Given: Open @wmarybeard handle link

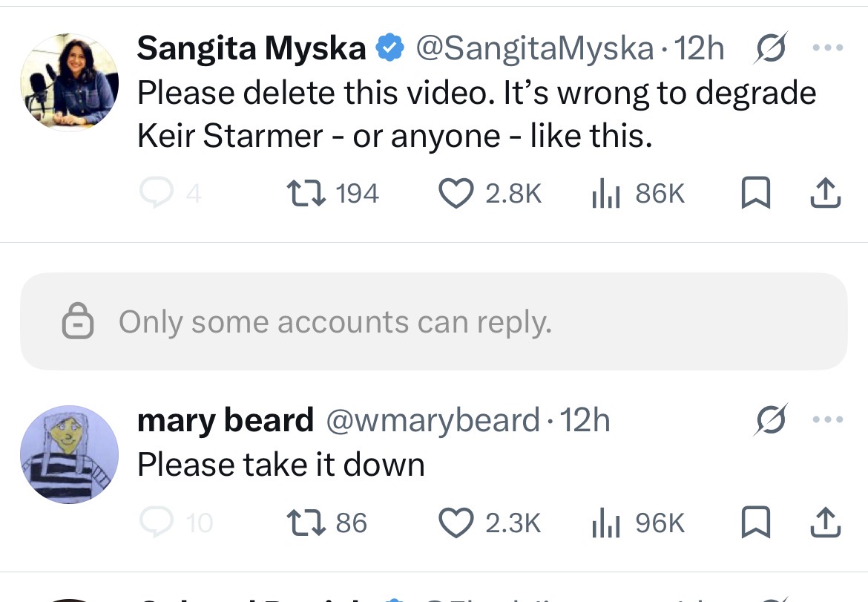Looking at the screenshot, I should click(x=432, y=421).
